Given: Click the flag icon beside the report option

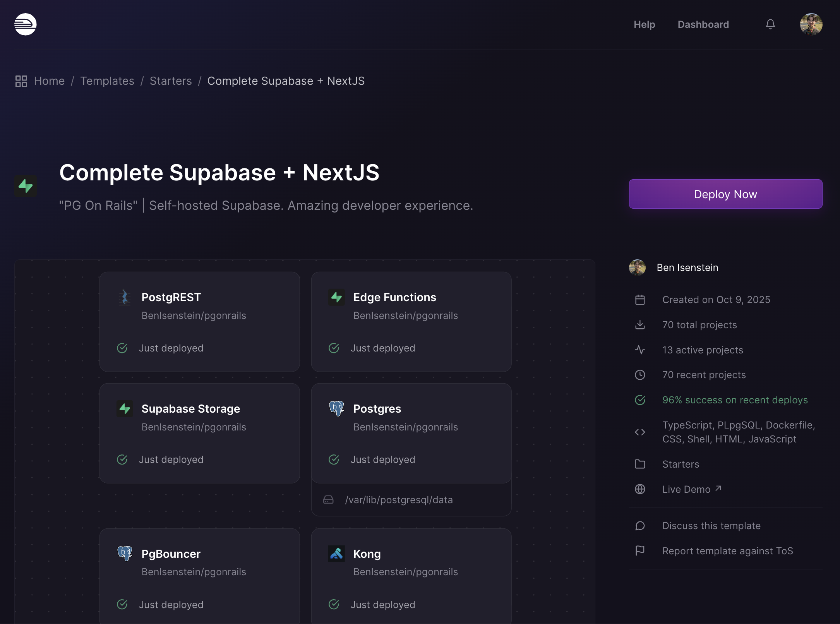Looking at the screenshot, I should 640,550.
